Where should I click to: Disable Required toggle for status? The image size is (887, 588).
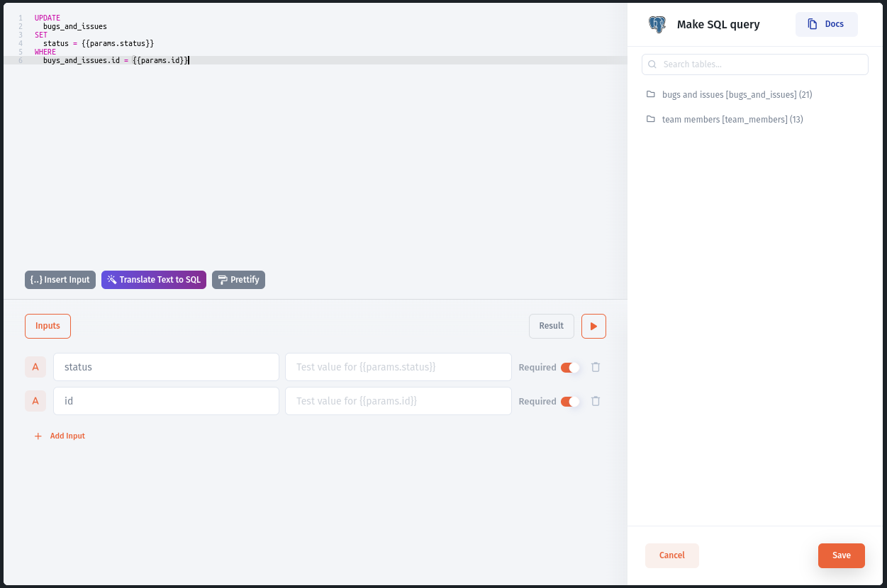tap(570, 367)
